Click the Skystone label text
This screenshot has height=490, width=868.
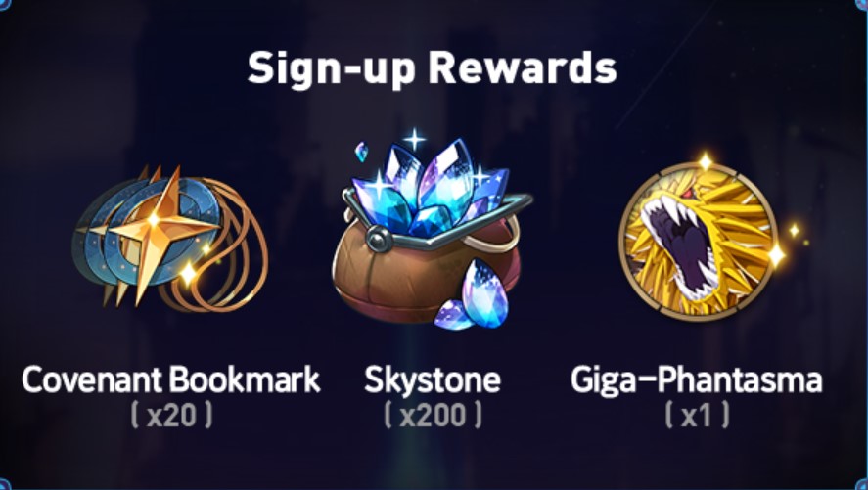[432, 380]
